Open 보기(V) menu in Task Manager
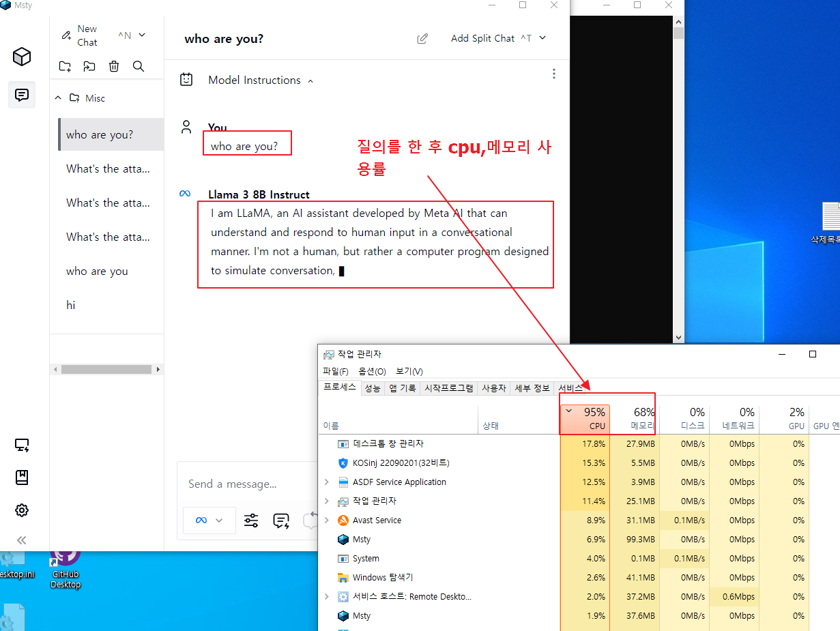 [409, 371]
